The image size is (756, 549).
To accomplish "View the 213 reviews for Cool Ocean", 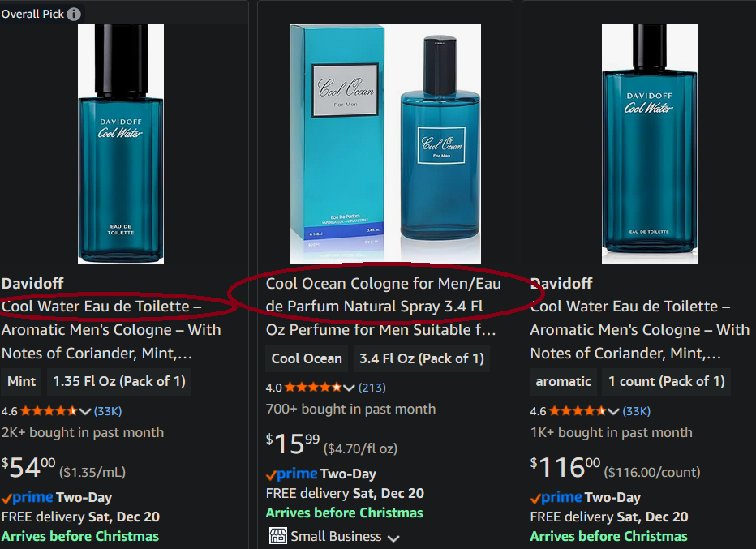I will [x=372, y=388].
